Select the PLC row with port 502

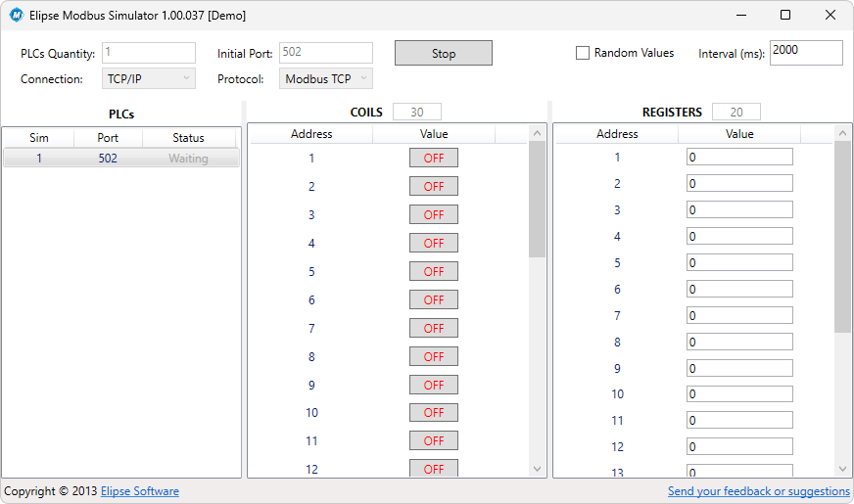pyautogui.click(x=120, y=159)
